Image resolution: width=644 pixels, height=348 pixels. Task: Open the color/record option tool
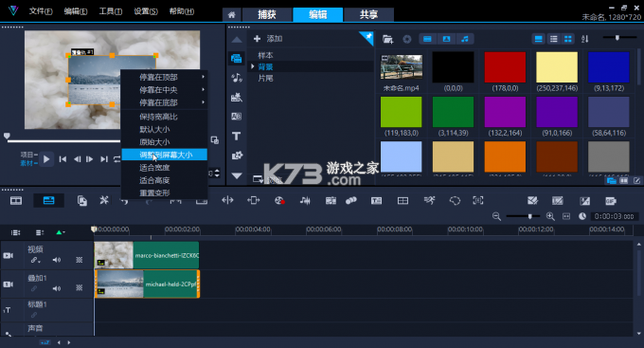click(x=279, y=200)
